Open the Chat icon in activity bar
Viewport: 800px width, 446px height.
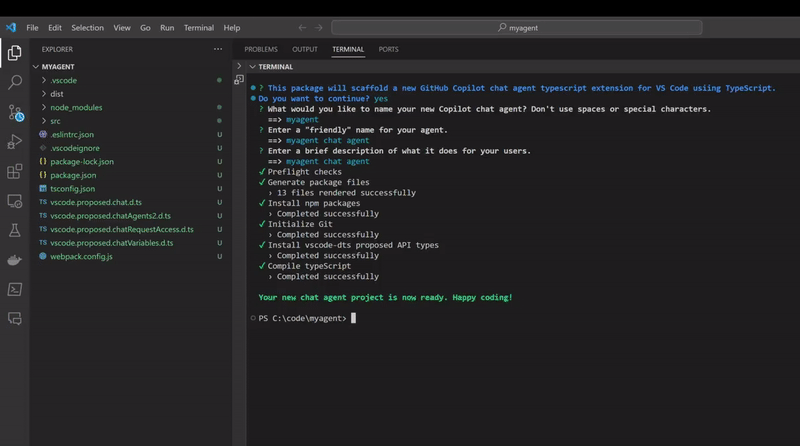pyautogui.click(x=14, y=319)
